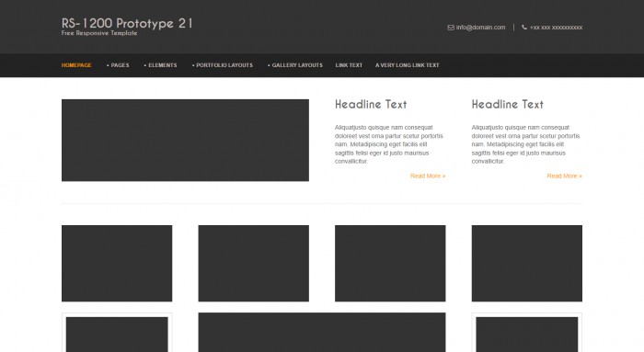Open the second thumbnail in the four-image row
This screenshot has width=644, height=352.
254,264
